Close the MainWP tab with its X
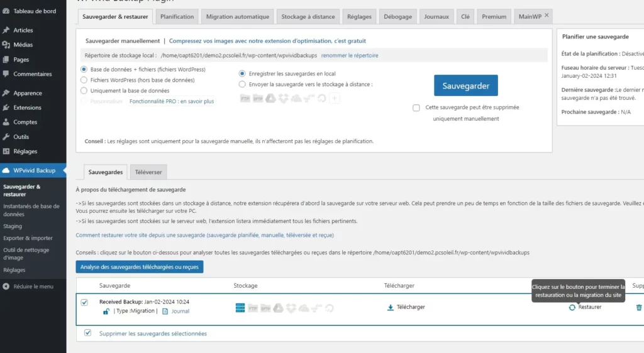The width and height of the screenshot is (644, 353). pyautogui.click(x=547, y=15)
